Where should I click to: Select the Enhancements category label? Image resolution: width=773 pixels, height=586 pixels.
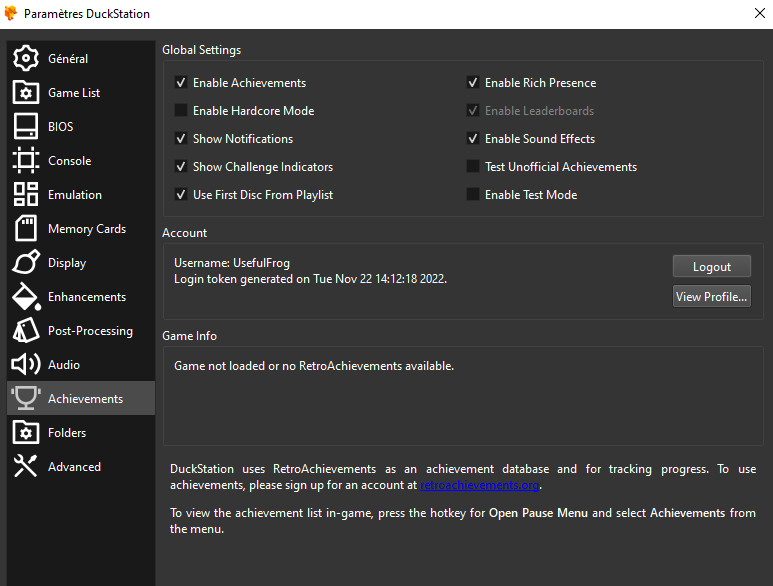click(87, 297)
